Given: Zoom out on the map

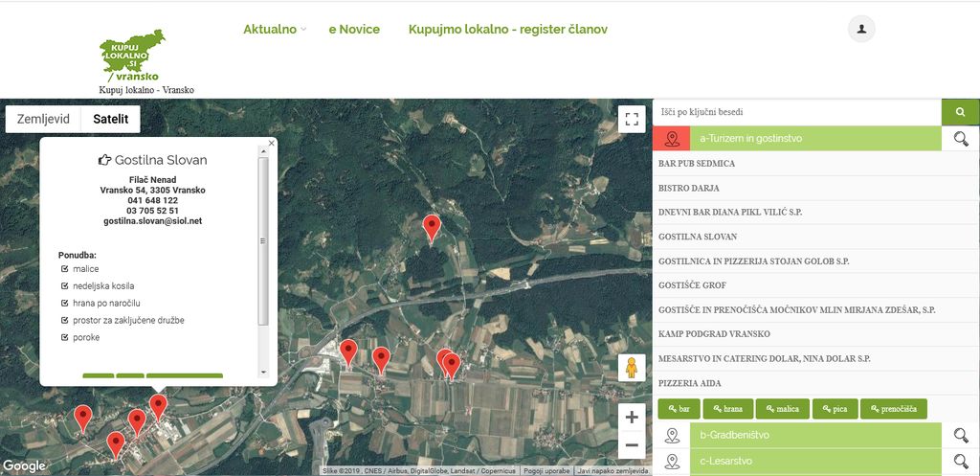Looking at the screenshot, I should coord(631,445).
